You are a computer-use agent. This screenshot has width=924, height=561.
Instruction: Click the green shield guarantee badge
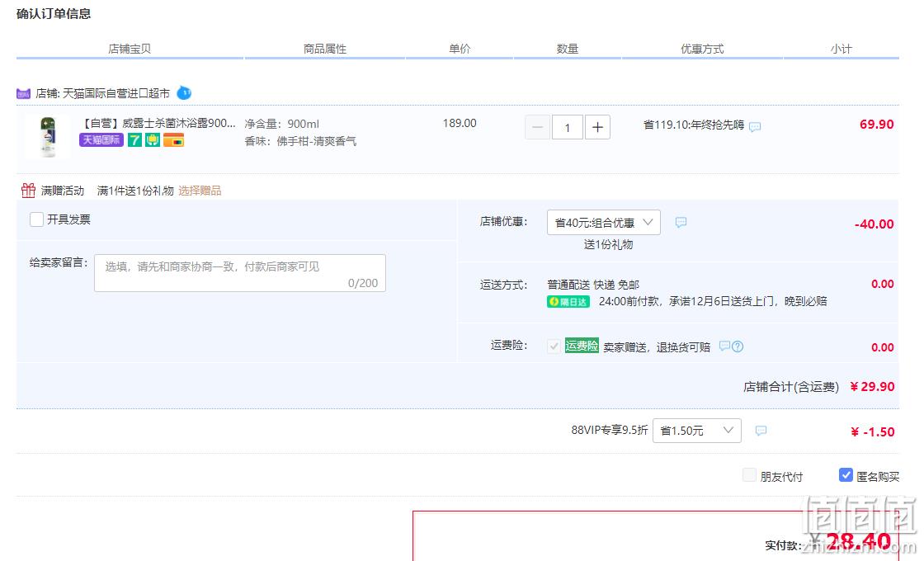tap(153, 139)
